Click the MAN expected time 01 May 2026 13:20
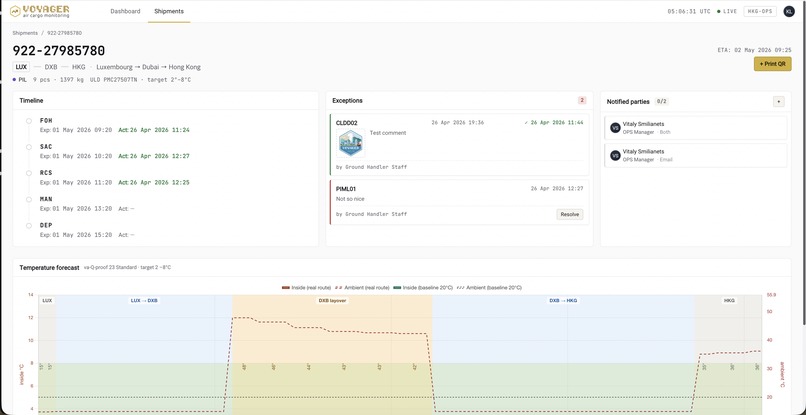The image size is (806, 415). point(76,209)
